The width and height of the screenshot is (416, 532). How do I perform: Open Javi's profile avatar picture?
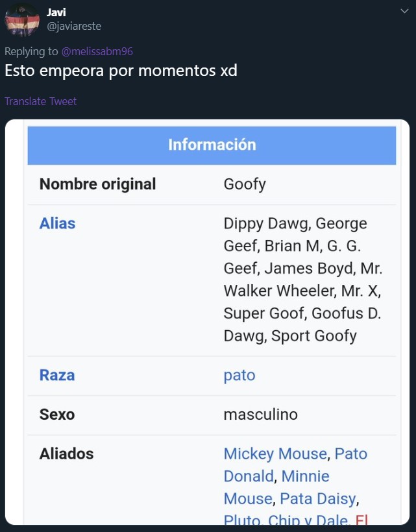22,19
